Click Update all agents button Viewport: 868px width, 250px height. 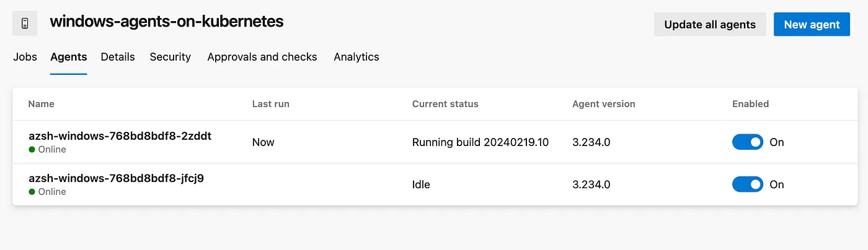[710, 24]
